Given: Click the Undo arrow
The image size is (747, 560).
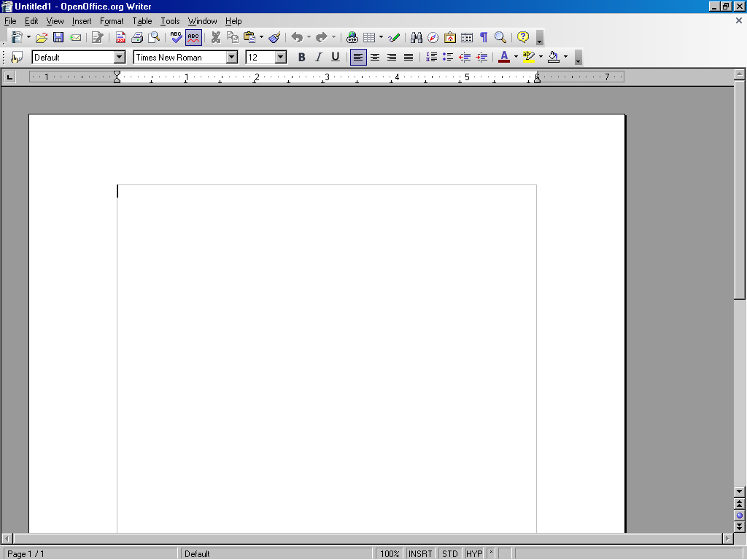Looking at the screenshot, I should [x=297, y=37].
